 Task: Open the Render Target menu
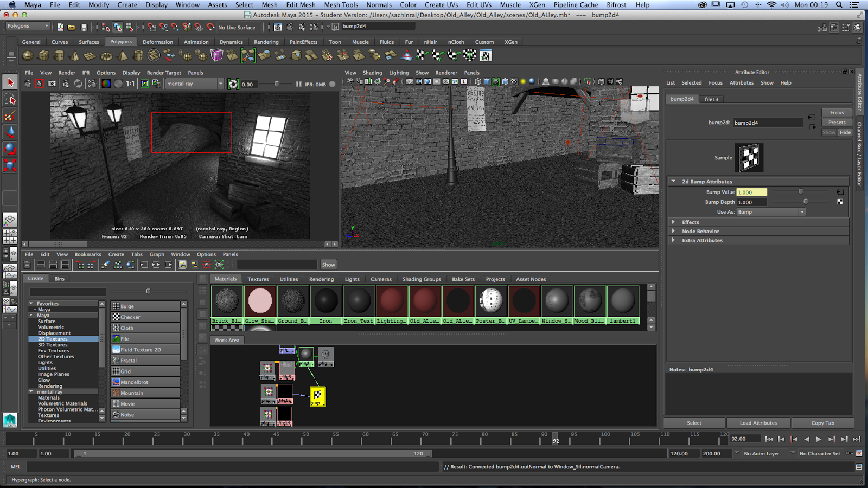(x=164, y=73)
